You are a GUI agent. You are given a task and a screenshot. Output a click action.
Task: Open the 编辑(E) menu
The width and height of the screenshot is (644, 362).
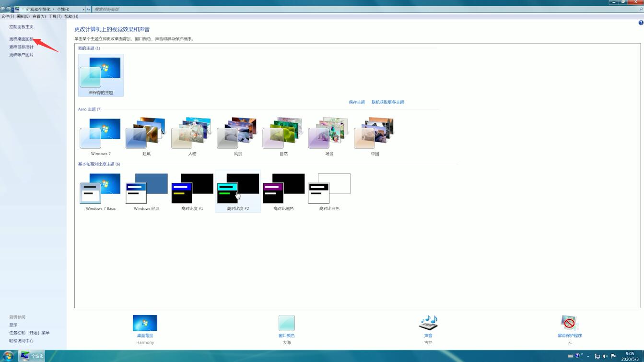pos(23,16)
